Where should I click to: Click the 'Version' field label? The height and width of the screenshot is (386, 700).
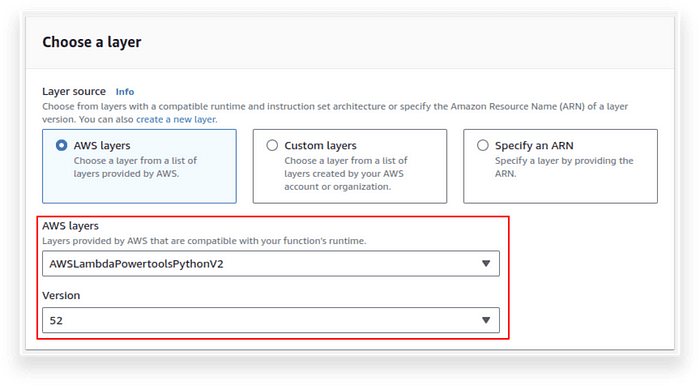[61, 295]
